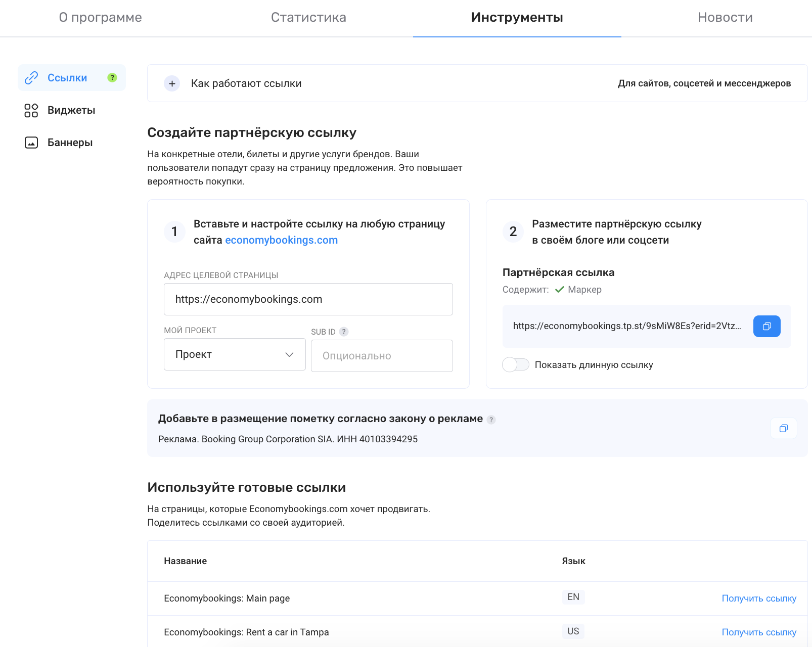Screen dimensions: 812x647
Task: Click Economybookings: Rent a car in Tampa name
Action: tap(246, 632)
